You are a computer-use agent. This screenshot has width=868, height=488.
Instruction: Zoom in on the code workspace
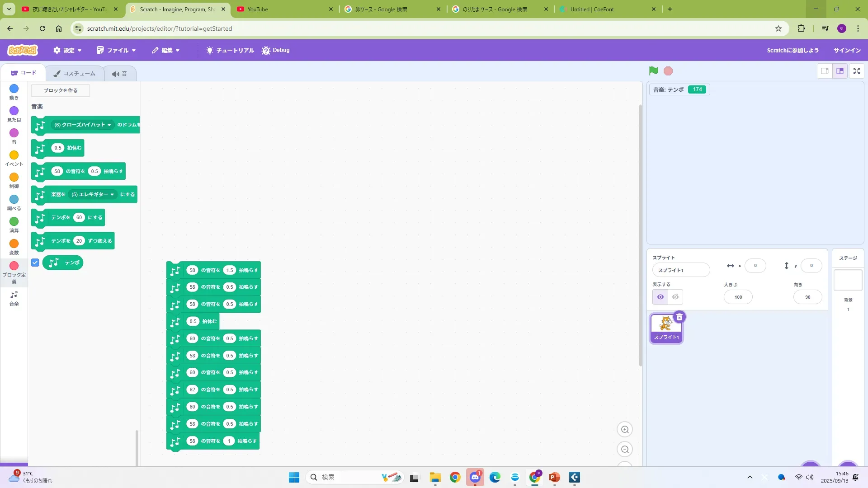tap(625, 430)
